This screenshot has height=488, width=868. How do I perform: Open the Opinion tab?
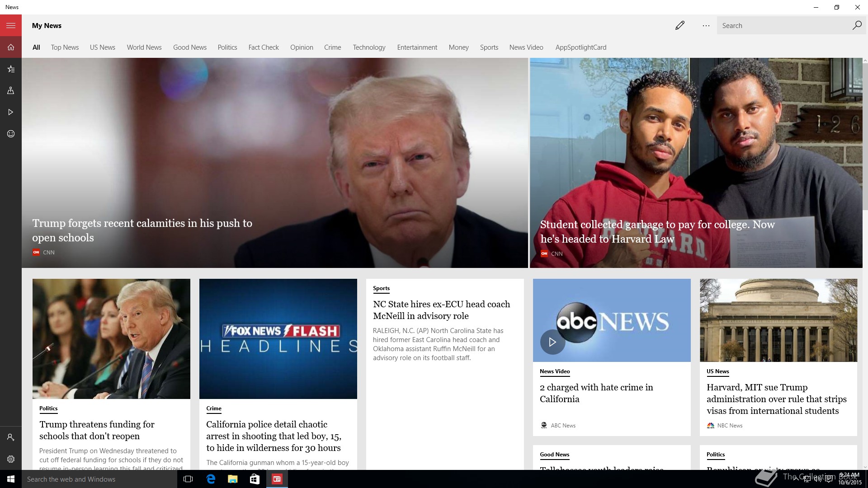tap(302, 47)
